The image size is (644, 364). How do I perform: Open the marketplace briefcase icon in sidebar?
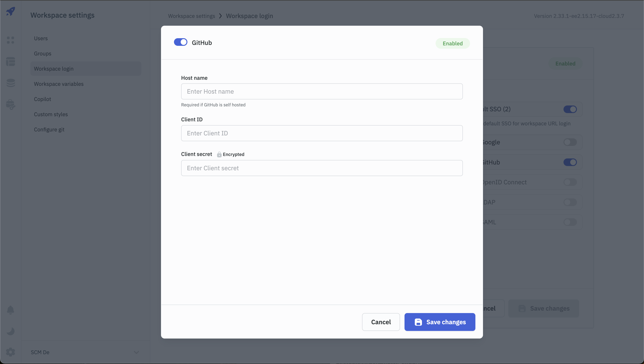[x=11, y=105]
